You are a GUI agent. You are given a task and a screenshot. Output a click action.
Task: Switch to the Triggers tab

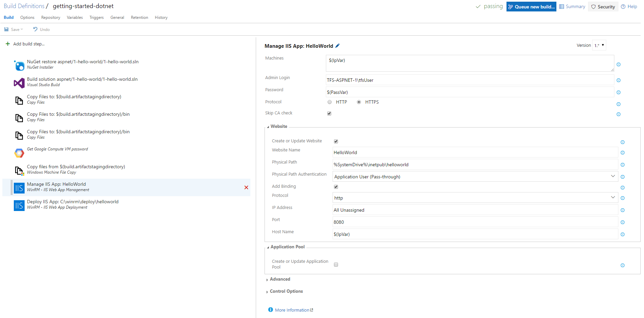pyautogui.click(x=96, y=17)
